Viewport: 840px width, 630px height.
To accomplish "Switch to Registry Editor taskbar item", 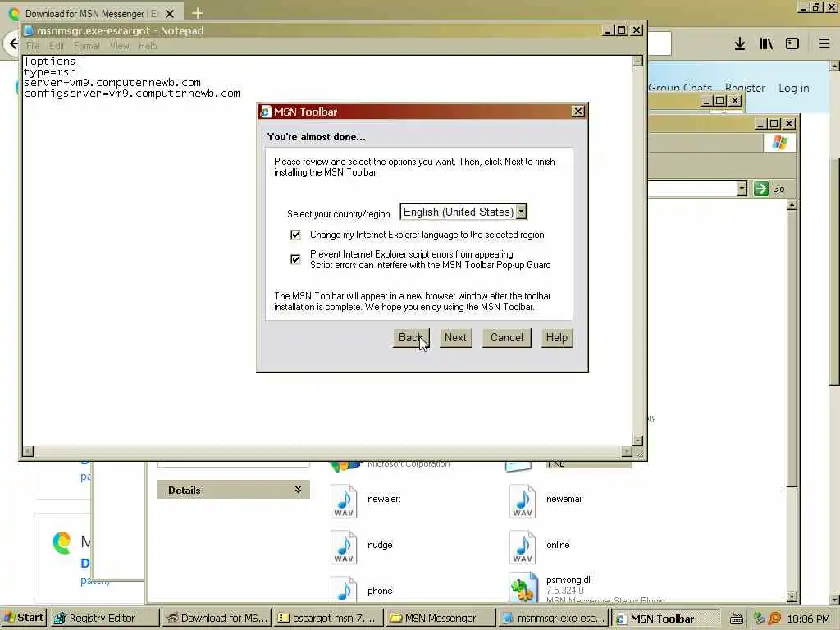I will 104,619.
